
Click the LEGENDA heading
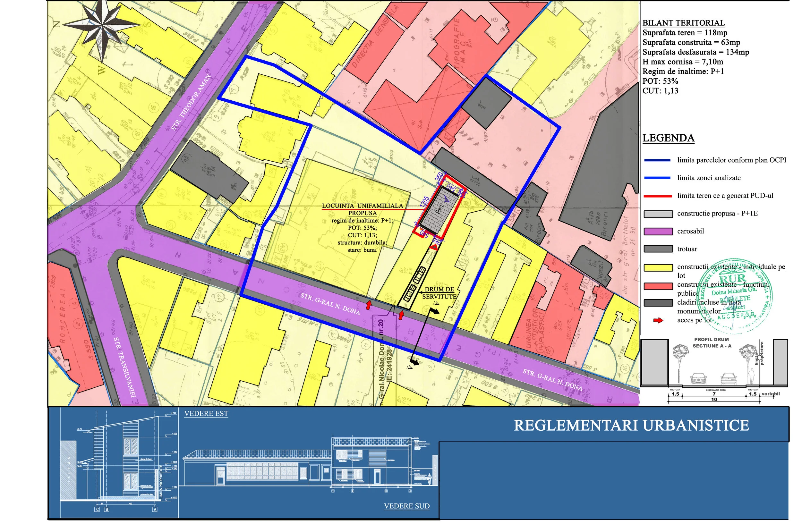click(x=668, y=138)
